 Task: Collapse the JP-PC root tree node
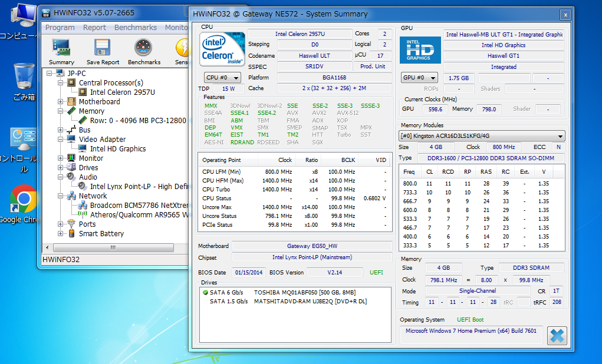point(49,73)
